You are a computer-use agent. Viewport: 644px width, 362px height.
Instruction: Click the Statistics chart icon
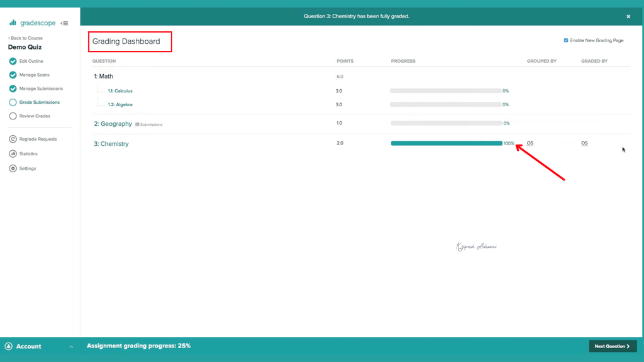point(13,153)
